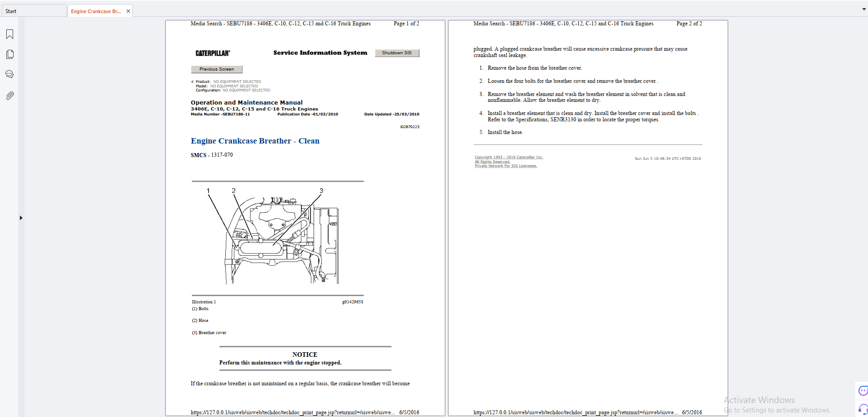Click the Page 2 of 2 header
This screenshot has width=868, height=417.
tap(689, 24)
